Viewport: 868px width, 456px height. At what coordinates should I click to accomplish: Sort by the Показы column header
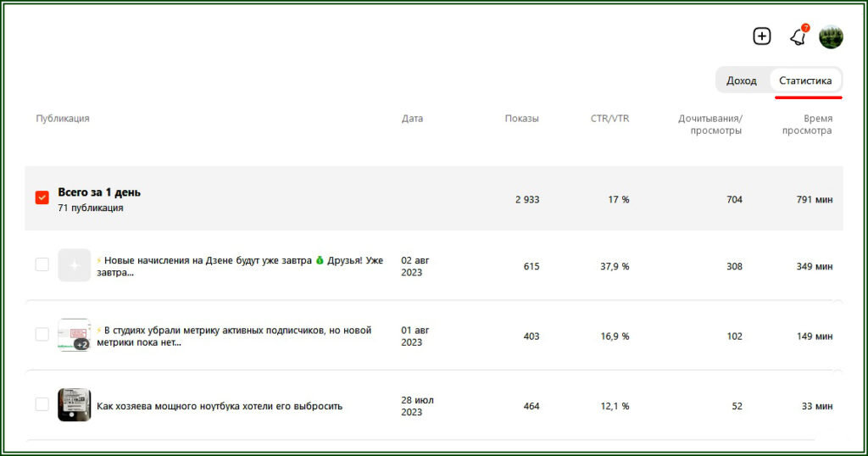[521, 119]
